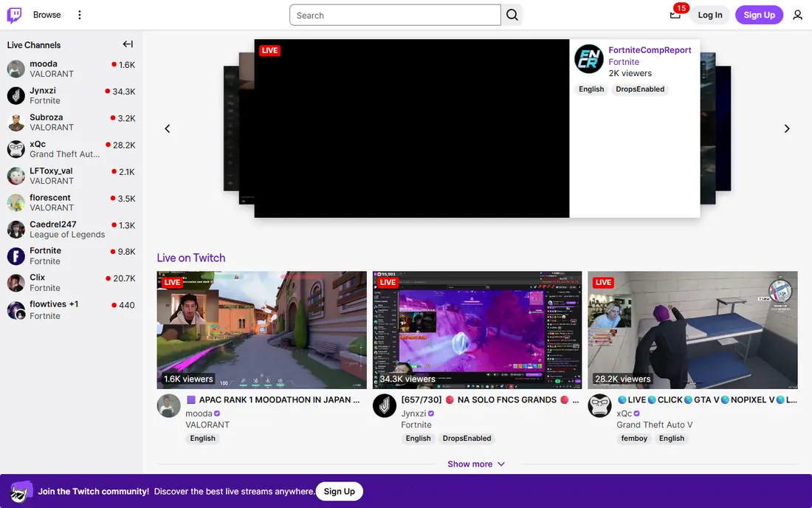
Task: Click FortniteCompReport's channel logo
Action: (x=589, y=59)
